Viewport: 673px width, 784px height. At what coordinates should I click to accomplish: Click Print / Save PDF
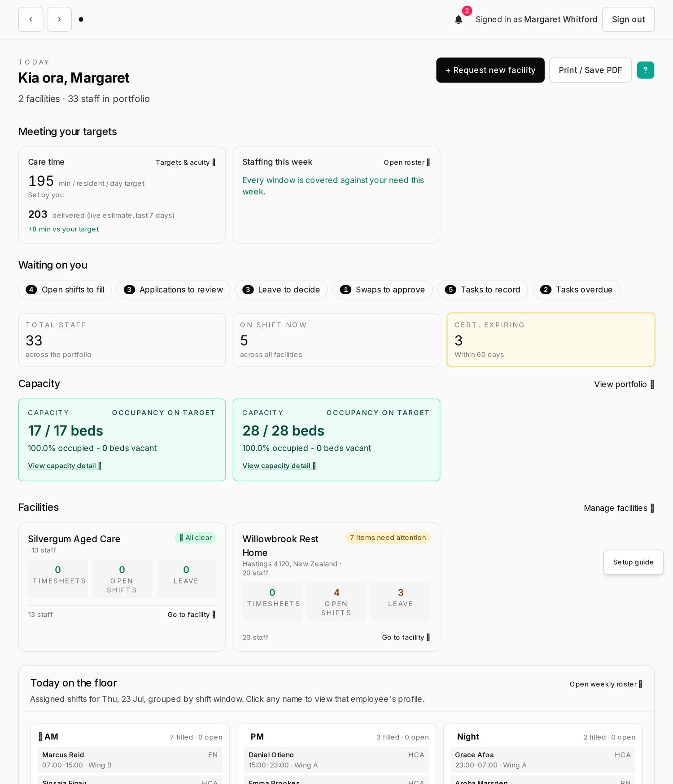coord(590,70)
